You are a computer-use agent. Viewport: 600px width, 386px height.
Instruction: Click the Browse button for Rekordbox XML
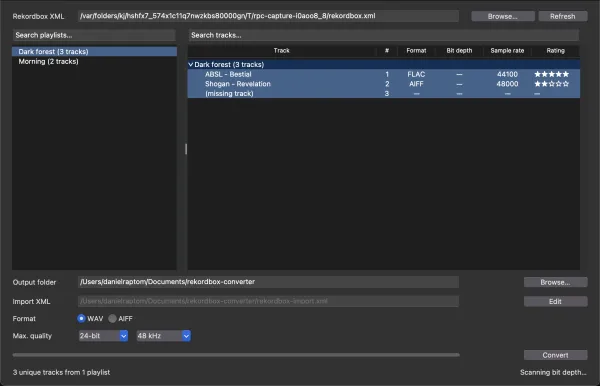502,16
